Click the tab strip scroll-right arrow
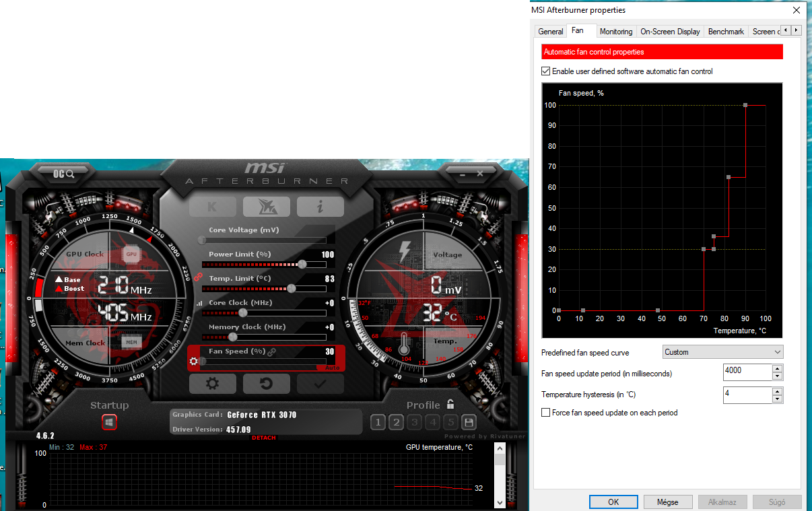Viewport: 812px width, 511px height. pyautogui.click(x=797, y=30)
